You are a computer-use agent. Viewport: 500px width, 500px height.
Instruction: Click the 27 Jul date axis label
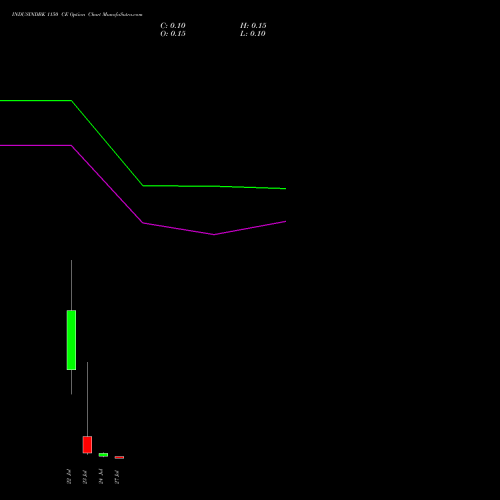117,477
